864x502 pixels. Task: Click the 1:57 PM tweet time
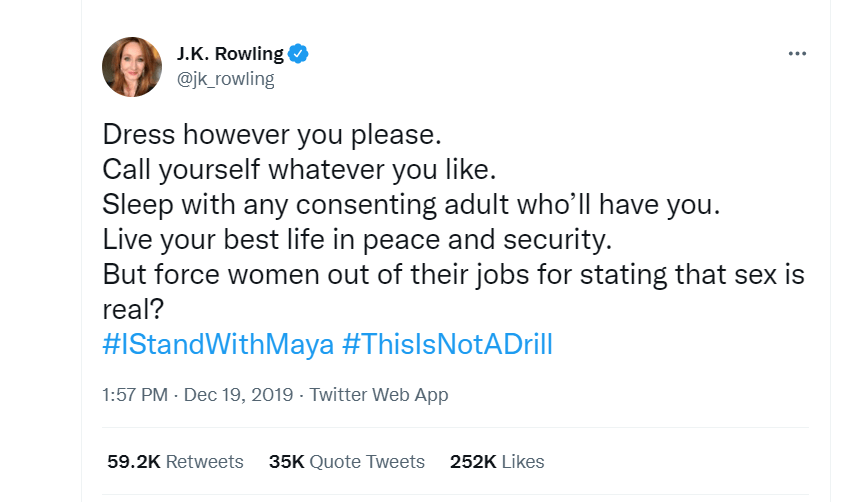[135, 395]
